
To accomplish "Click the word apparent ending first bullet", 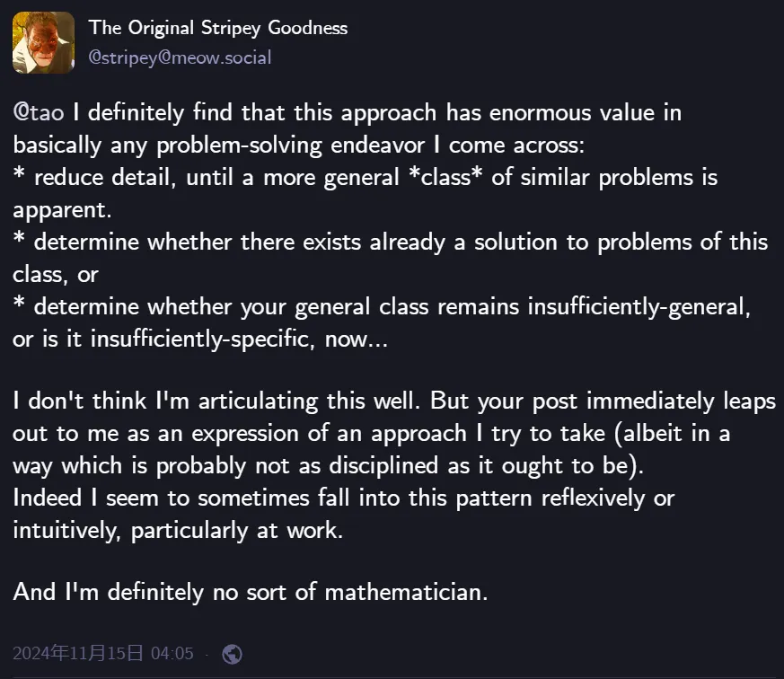I will (x=62, y=210).
